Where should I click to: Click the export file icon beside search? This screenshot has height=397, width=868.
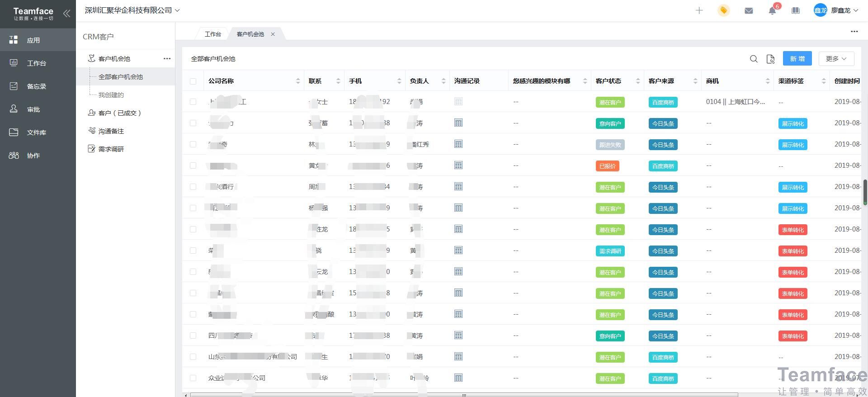771,59
